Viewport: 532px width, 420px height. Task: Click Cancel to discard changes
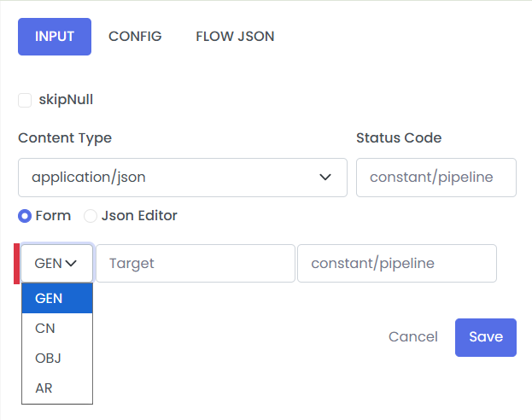pos(412,337)
